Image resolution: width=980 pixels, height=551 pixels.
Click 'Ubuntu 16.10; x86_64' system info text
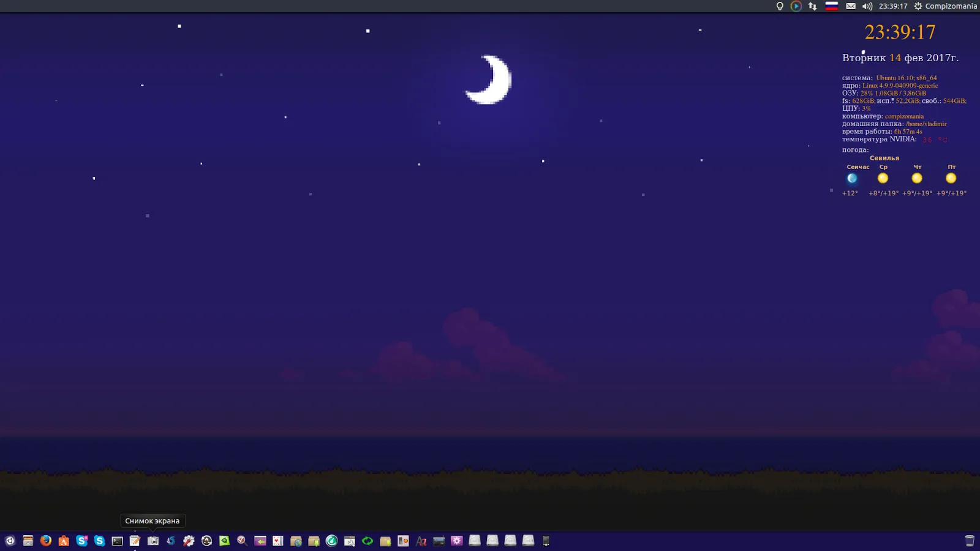(907, 78)
